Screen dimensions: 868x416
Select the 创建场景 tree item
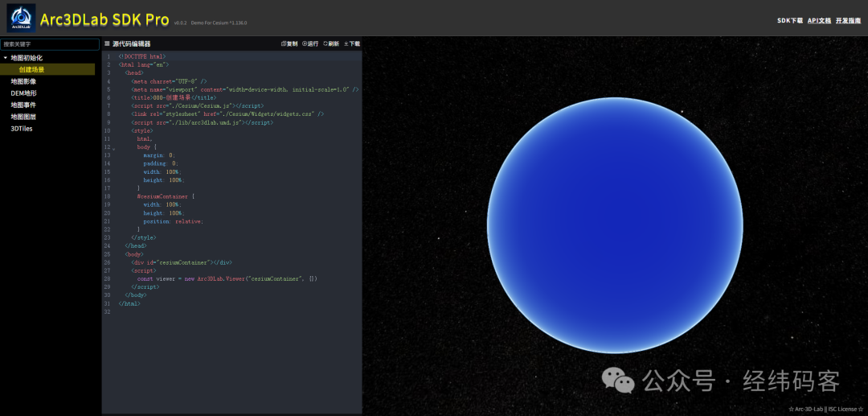pos(47,69)
